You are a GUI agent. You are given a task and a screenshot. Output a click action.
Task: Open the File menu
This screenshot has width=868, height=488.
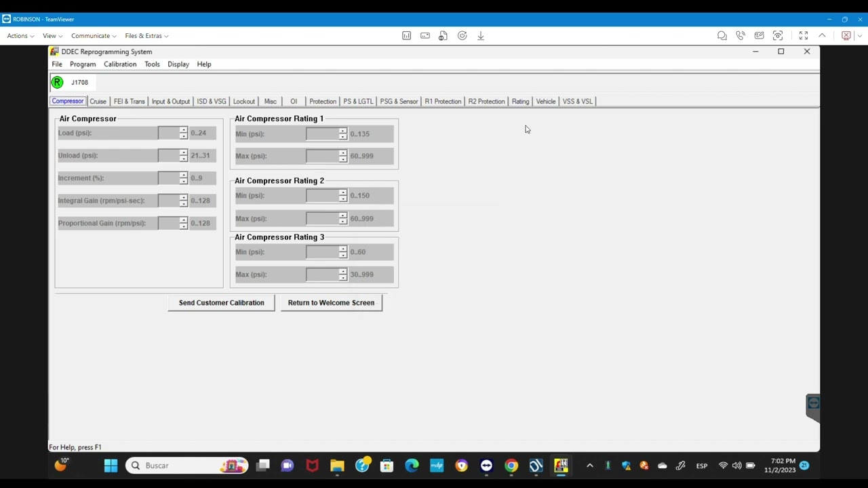57,64
